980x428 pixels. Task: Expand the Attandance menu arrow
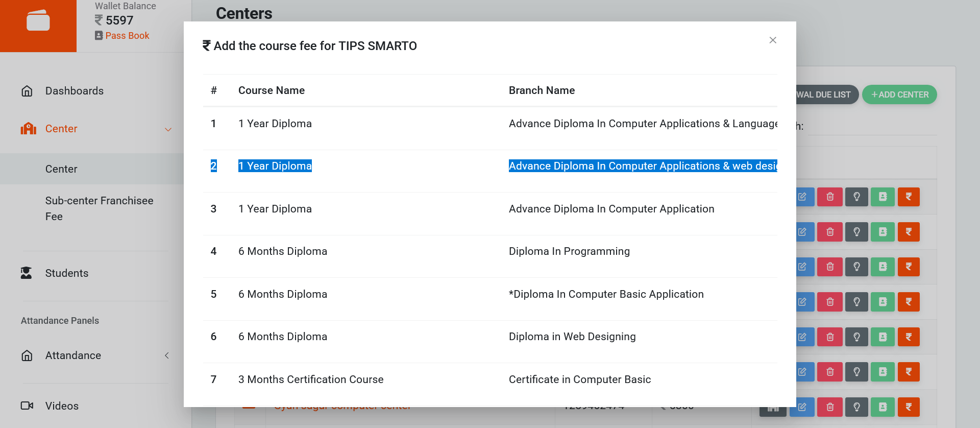pyautogui.click(x=167, y=355)
